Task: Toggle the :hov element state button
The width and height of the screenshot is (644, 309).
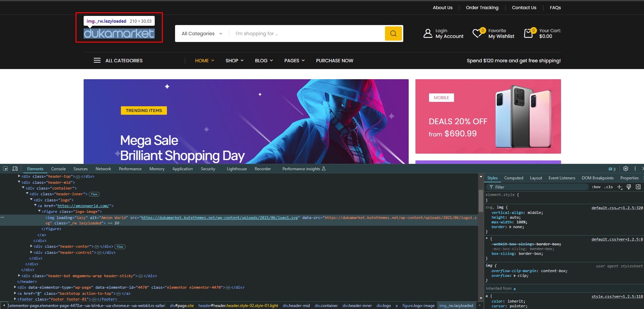Action: pos(596,187)
